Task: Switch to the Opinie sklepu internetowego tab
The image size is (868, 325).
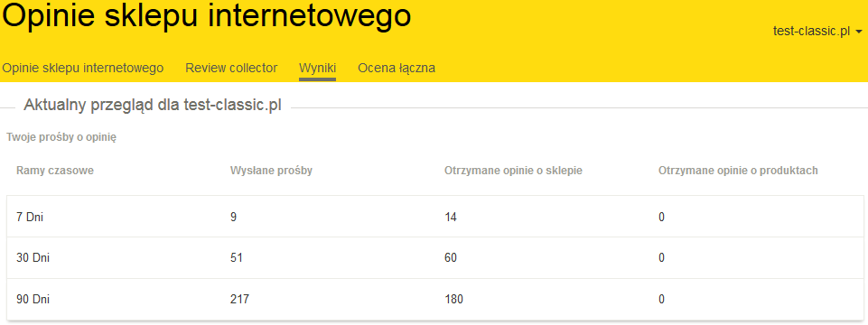Action: (x=83, y=68)
